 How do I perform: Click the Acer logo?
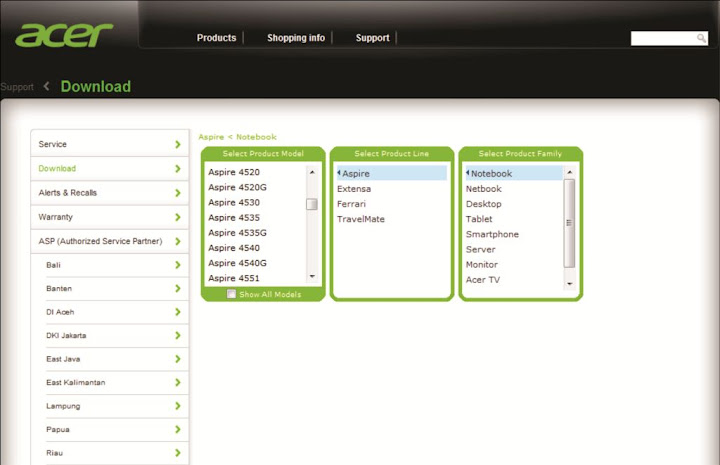click(x=64, y=35)
